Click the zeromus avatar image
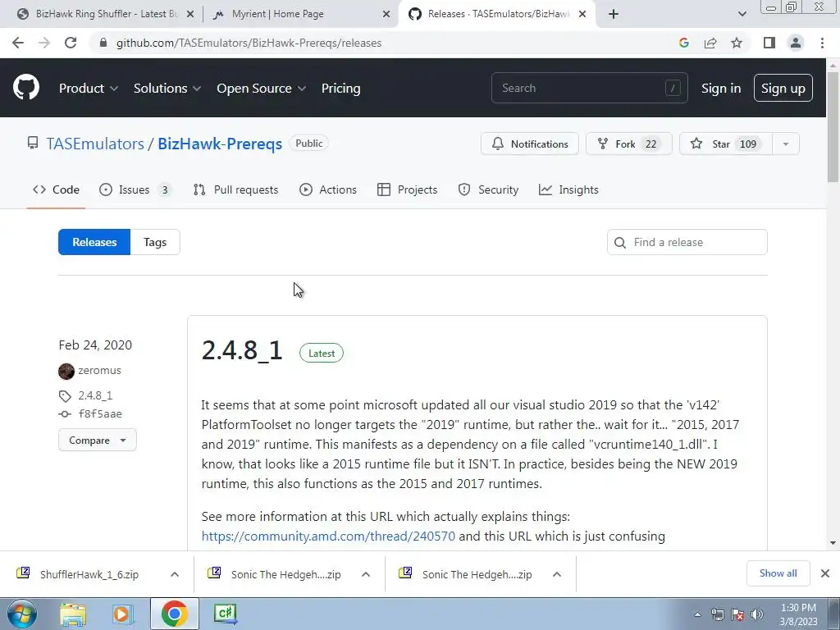The height and width of the screenshot is (630, 840). [66, 371]
